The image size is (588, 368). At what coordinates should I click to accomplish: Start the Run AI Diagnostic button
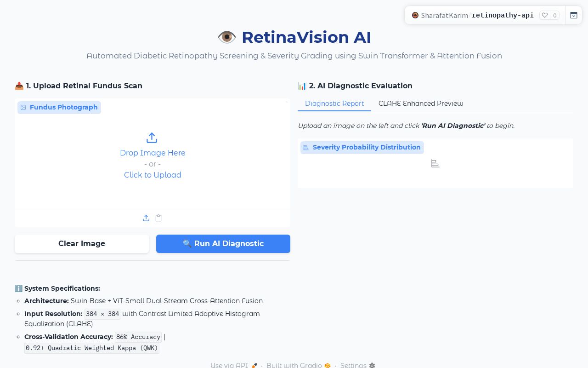(223, 244)
